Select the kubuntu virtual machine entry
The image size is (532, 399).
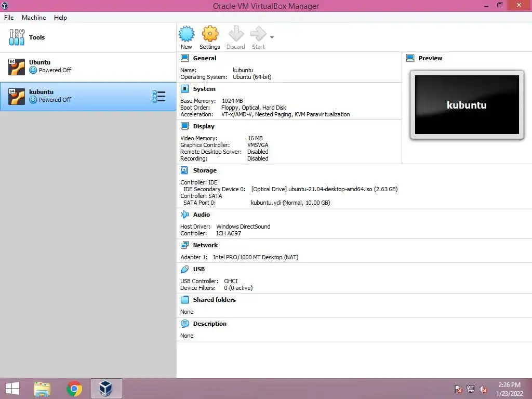(x=88, y=96)
